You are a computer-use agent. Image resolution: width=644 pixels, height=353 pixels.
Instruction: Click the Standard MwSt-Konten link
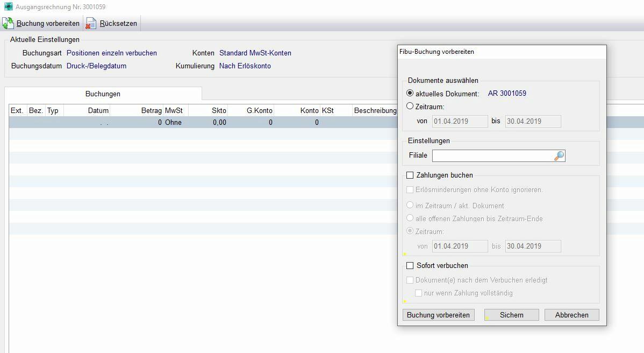tap(255, 53)
